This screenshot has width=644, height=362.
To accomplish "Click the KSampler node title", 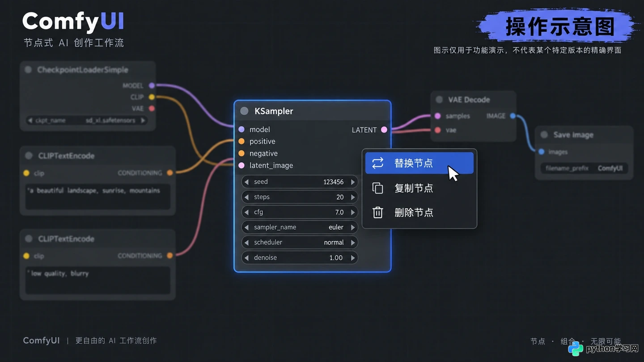I will coord(274,111).
